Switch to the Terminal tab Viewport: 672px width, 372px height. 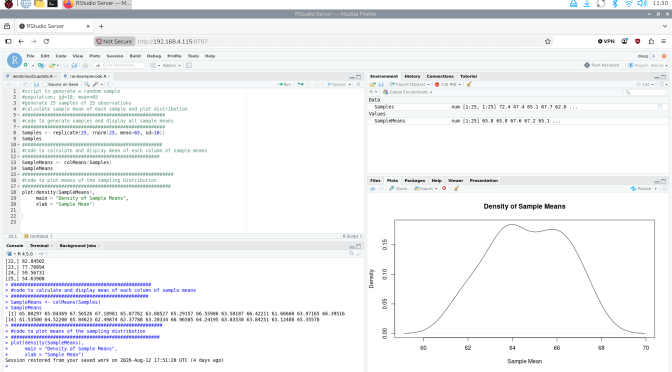tap(39, 246)
